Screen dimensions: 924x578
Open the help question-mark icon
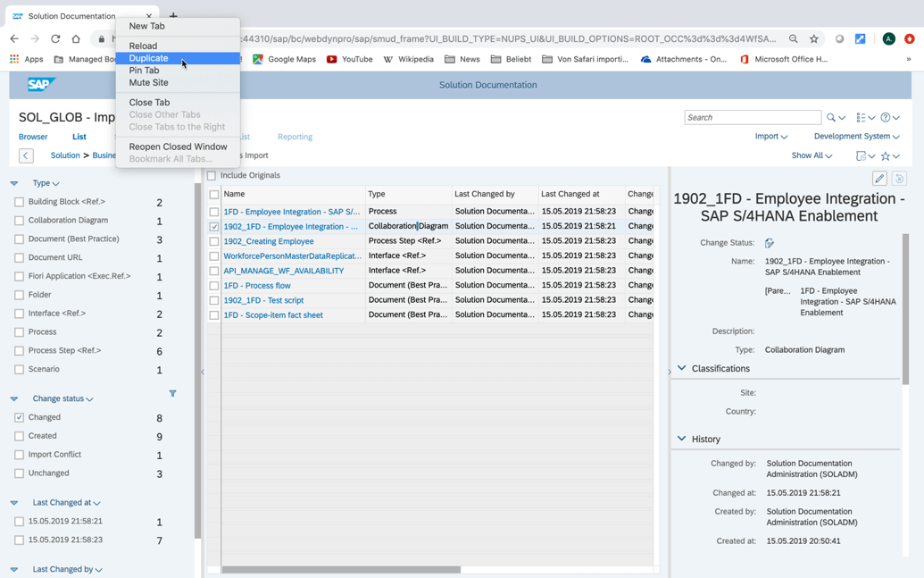coord(885,117)
